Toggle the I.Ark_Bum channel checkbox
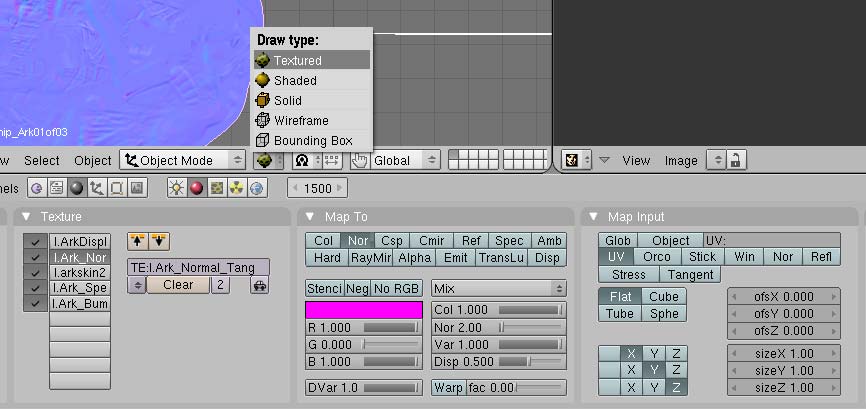The image size is (866, 410). (36, 303)
